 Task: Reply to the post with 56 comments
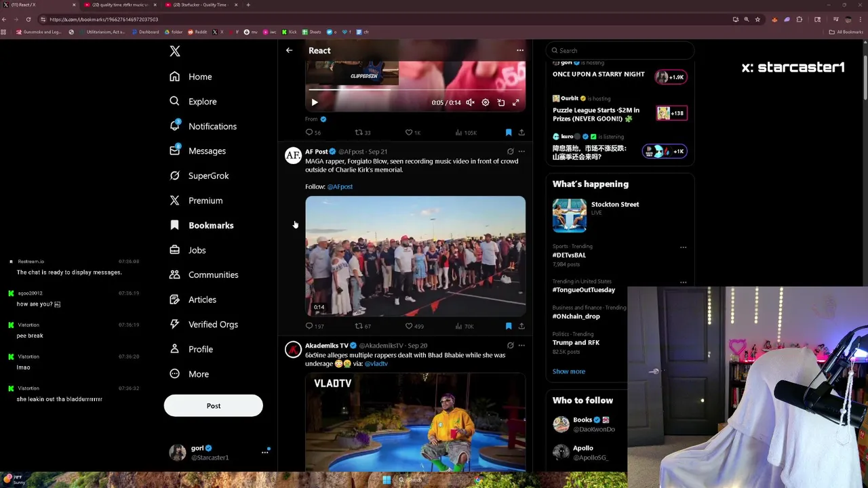pos(313,132)
